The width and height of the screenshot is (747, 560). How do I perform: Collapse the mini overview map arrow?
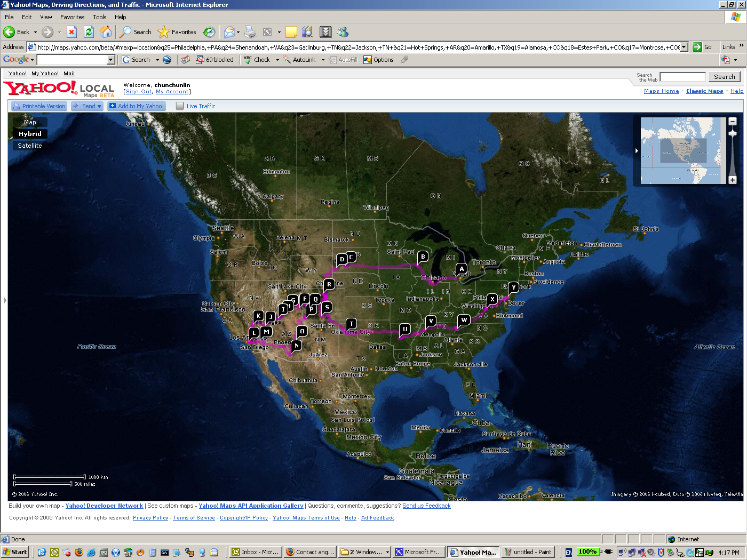(637, 151)
